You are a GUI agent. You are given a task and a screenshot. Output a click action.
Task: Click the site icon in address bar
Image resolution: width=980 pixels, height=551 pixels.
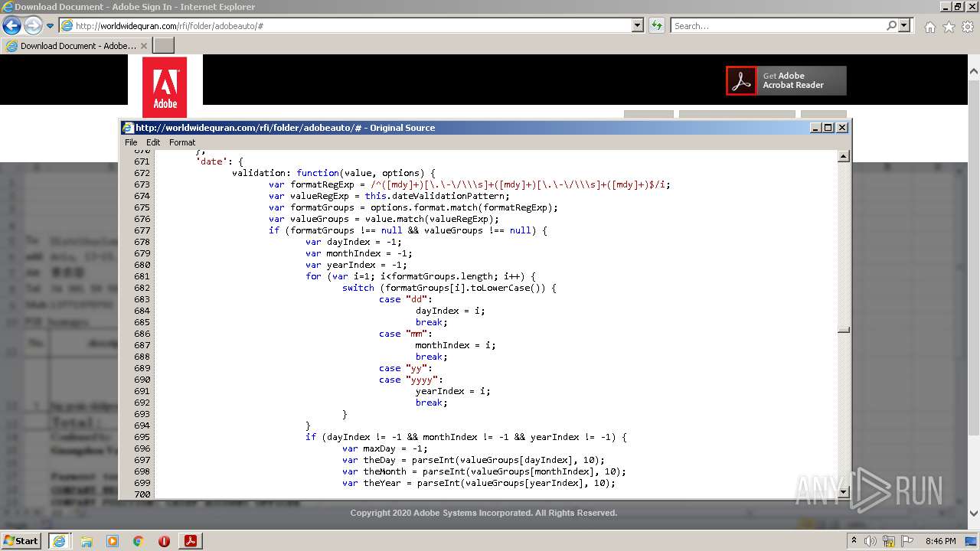tap(67, 26)
